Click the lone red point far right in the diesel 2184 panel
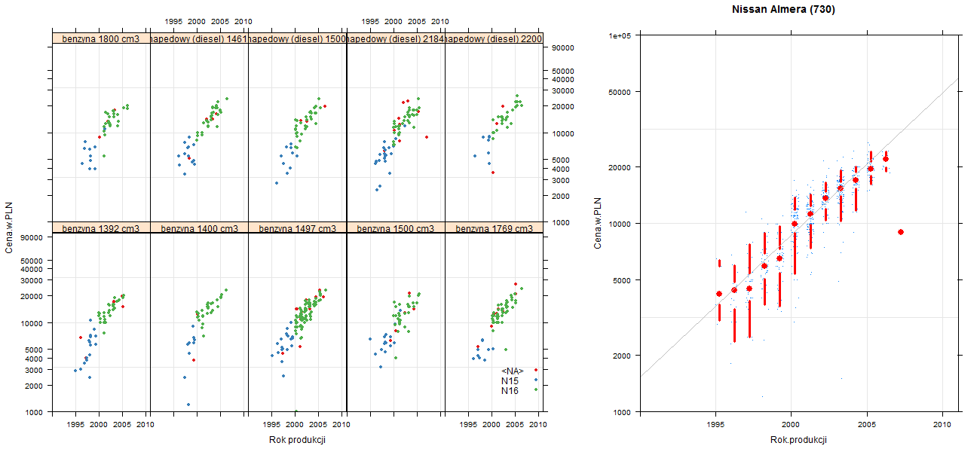 [427, 137]
